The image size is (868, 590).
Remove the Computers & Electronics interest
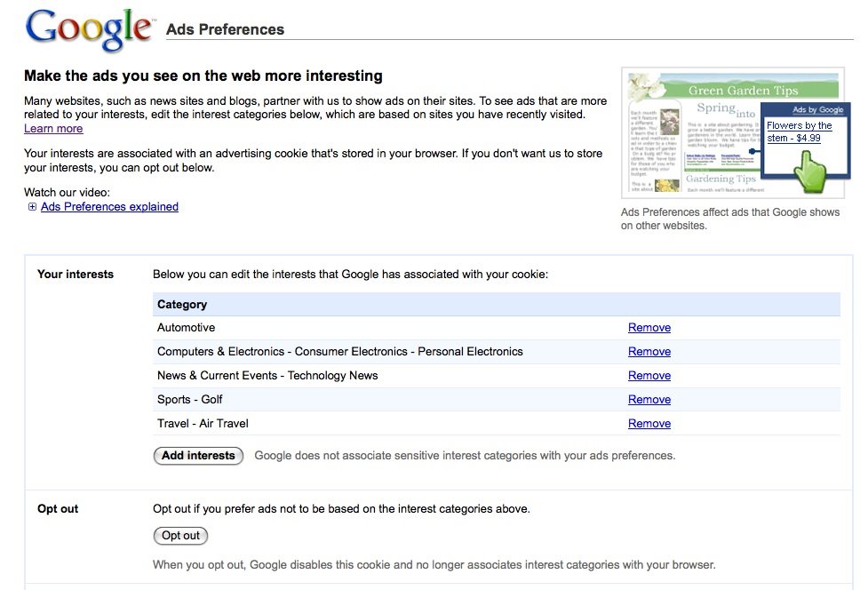pyautogui.click(x=649, y=352)
